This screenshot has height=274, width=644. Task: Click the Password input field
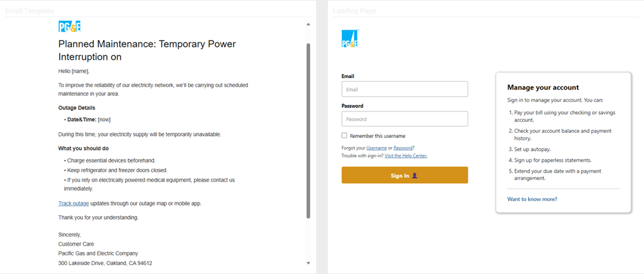click(x=404, y=119)
